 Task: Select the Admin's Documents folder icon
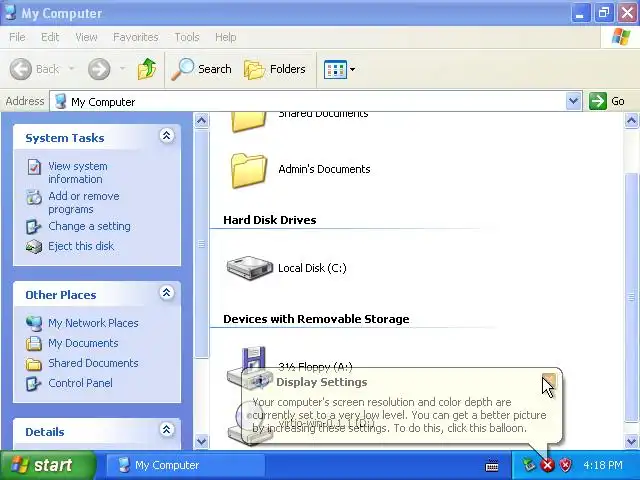tap(249, 171)
